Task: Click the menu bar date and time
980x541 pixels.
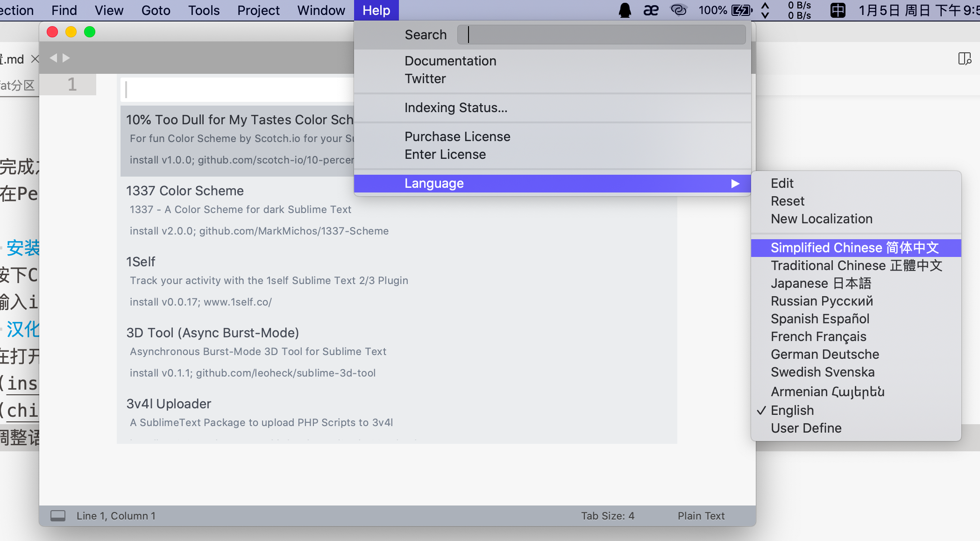Action: coord(919,10)
